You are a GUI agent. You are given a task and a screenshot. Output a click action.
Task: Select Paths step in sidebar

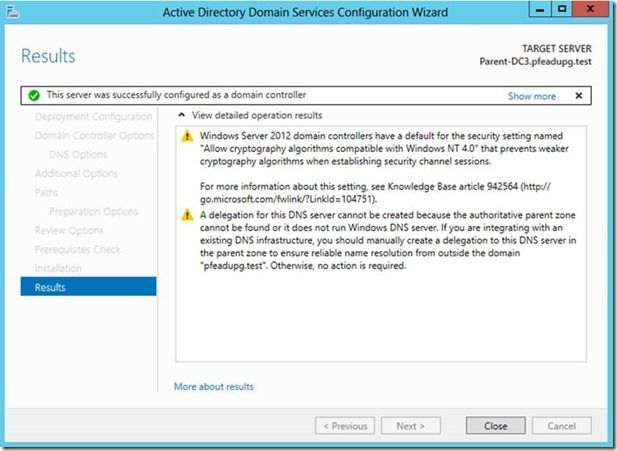(x=46, y=192)
